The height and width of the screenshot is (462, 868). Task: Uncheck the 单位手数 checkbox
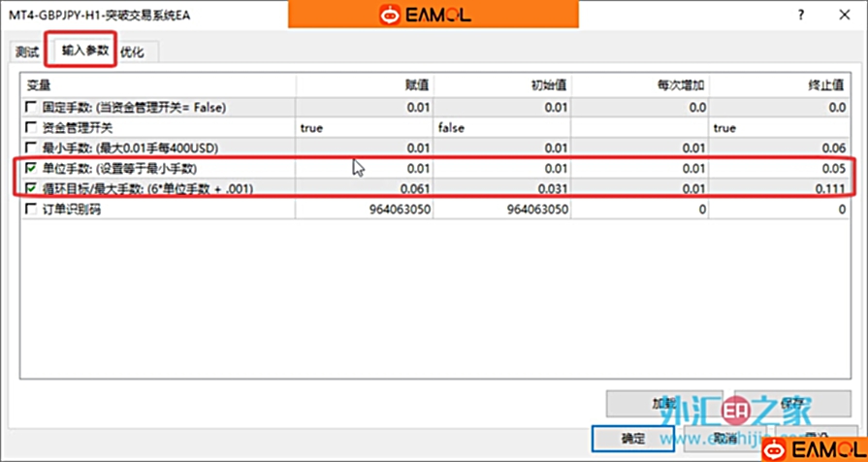(x=32, y=169)
